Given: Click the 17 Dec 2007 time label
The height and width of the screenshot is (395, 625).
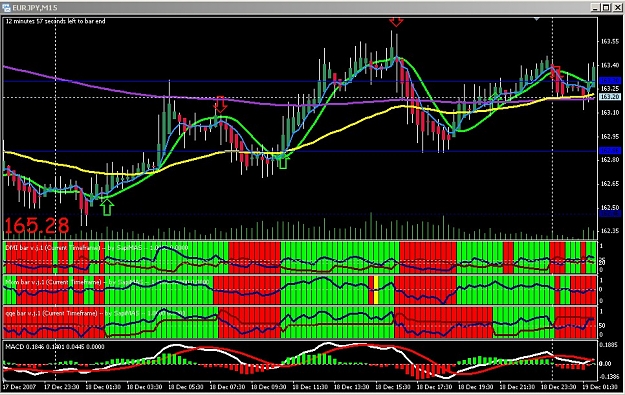Looking at the screenshot, I should 20,387.
